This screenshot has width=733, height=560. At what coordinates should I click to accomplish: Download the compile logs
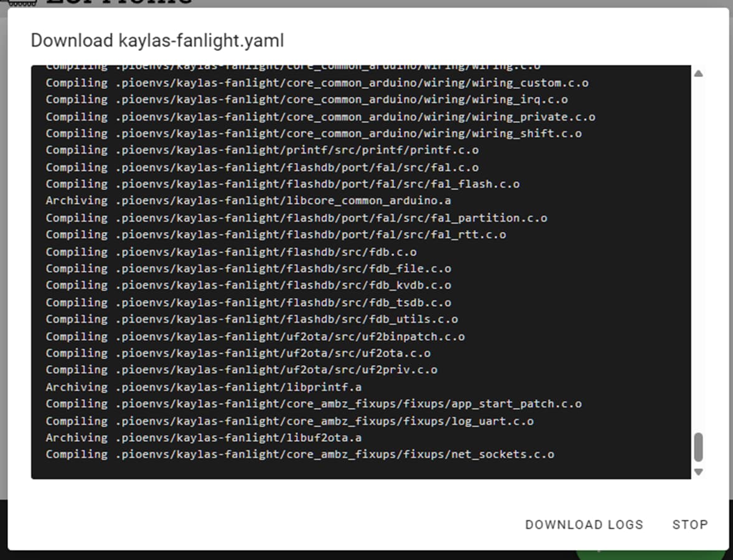[x=584, y=525]
